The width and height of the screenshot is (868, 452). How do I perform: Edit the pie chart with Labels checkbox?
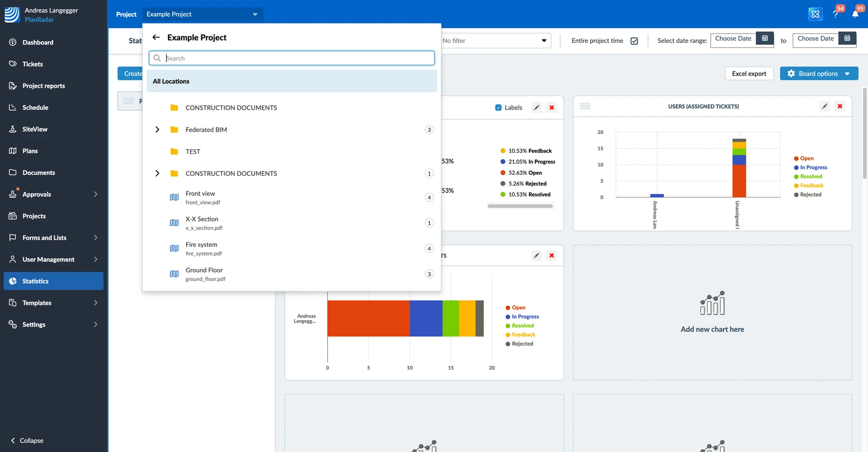(537, 107)
